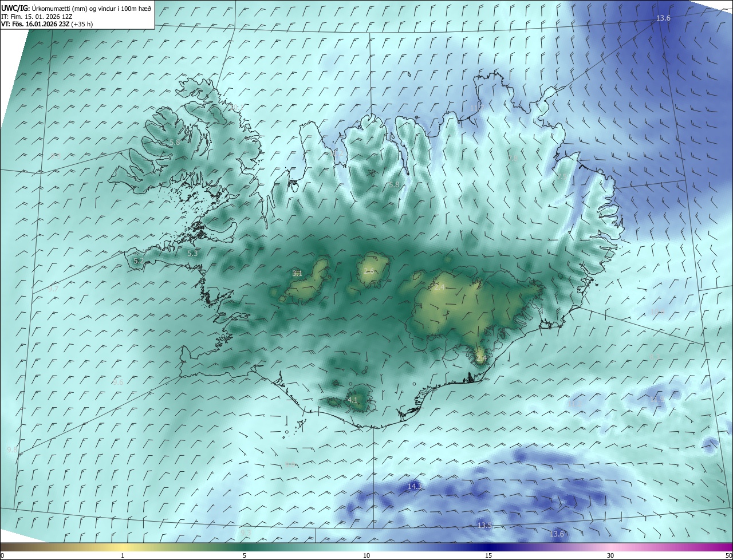
Task: Click the colorbar tick label 30
Action: point(610,555)
